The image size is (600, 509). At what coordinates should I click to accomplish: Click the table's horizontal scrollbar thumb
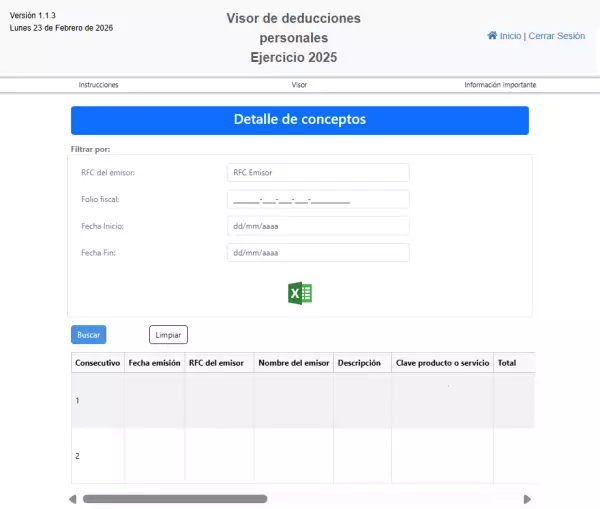[175, 498]
